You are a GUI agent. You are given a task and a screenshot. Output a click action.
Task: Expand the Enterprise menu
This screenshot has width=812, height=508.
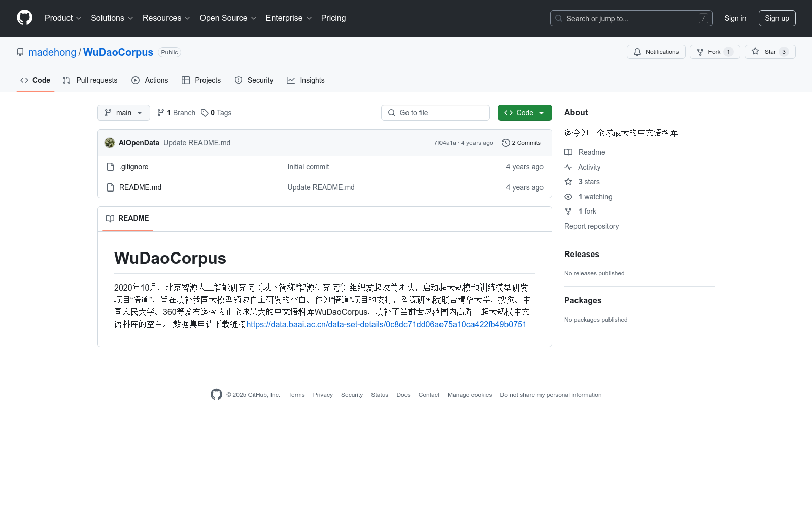[x=289, y=18]
